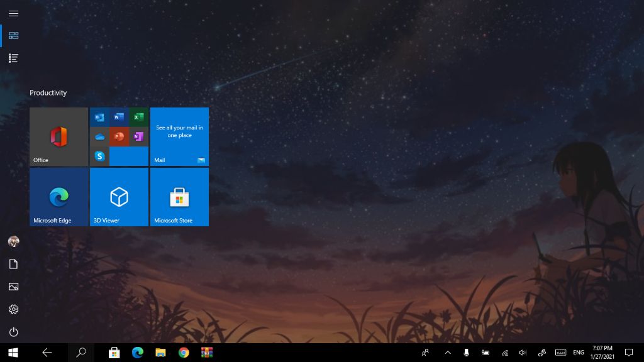This screenshot has width=644, height=362.
Task: Open WinRAR from the taskbar
Action: (207, 353)
